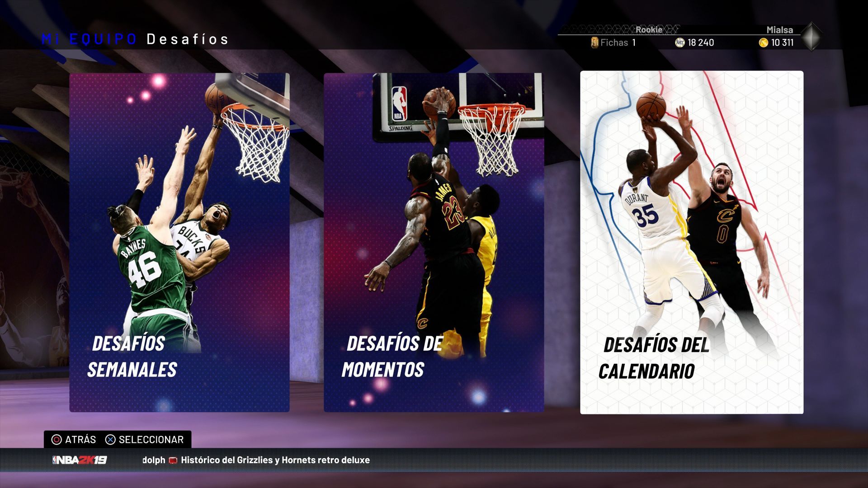Click the silver MT coin icon
The width and height of the screenshot is (868, 488).
679,42
